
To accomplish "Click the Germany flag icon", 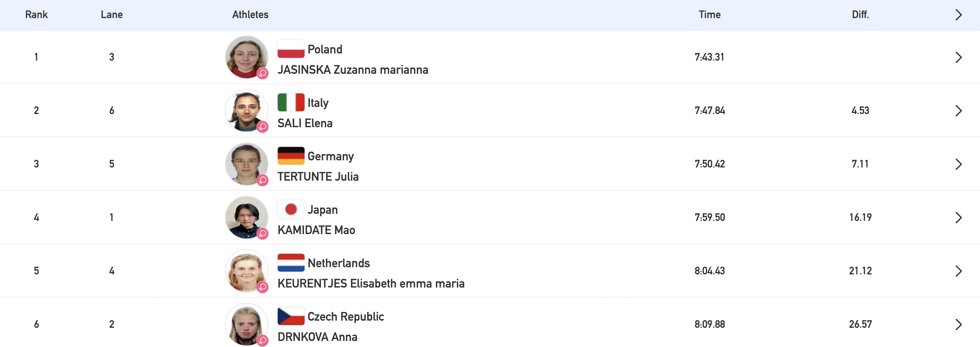I will [291, 156].
